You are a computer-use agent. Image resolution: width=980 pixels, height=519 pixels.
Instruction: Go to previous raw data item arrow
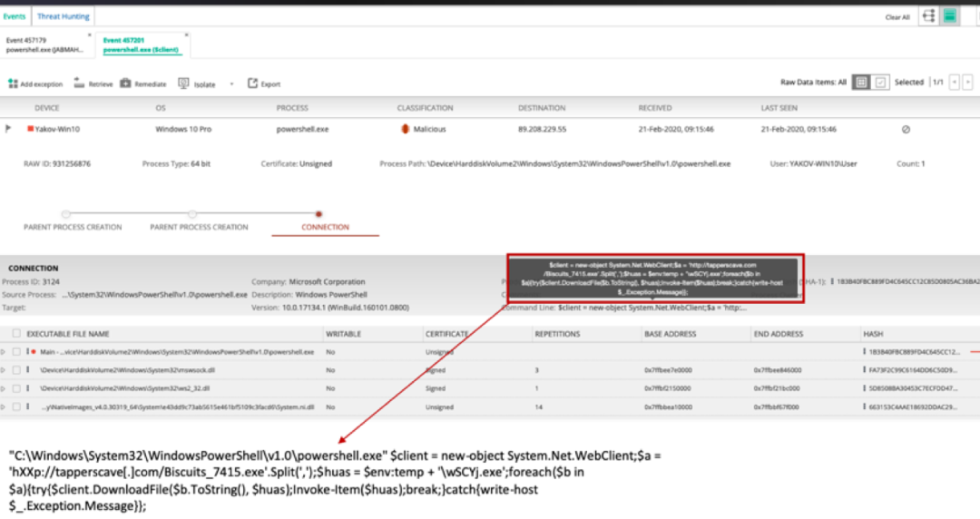(954, 82)
